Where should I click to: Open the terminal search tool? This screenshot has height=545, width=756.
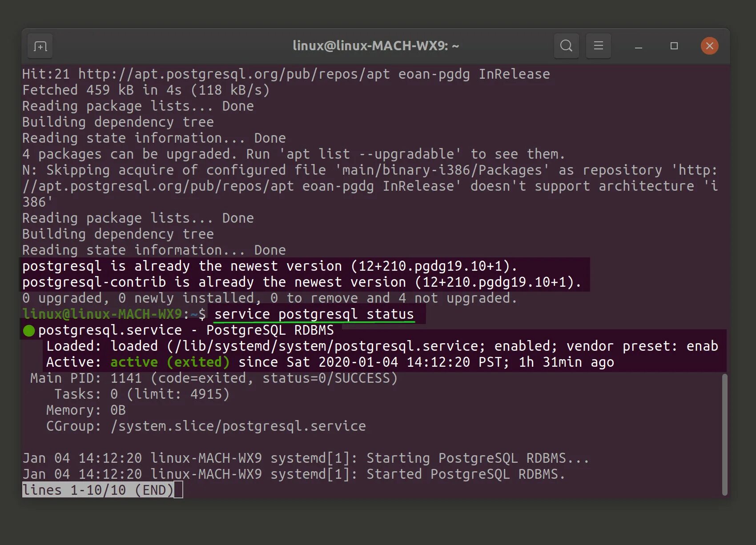coord(566,46)
